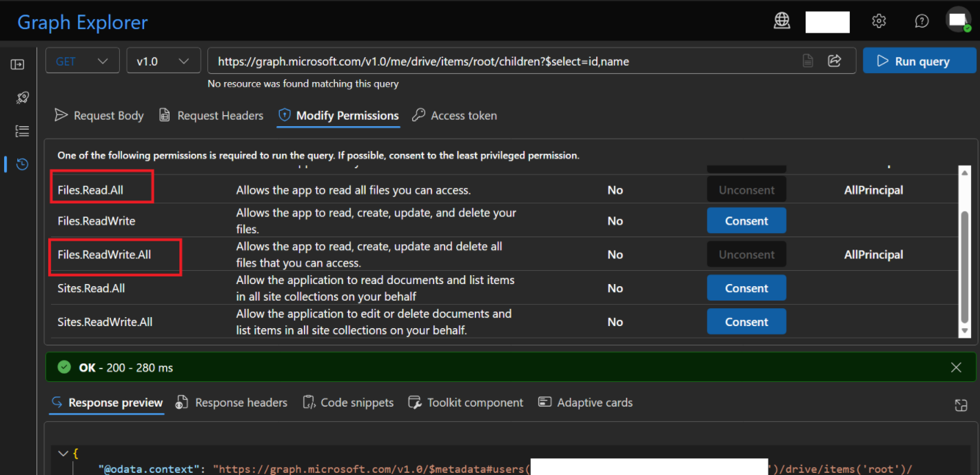Click the "No" admin consent value for Sites.Read.All

pyautogui.click(x=615, y=288)
